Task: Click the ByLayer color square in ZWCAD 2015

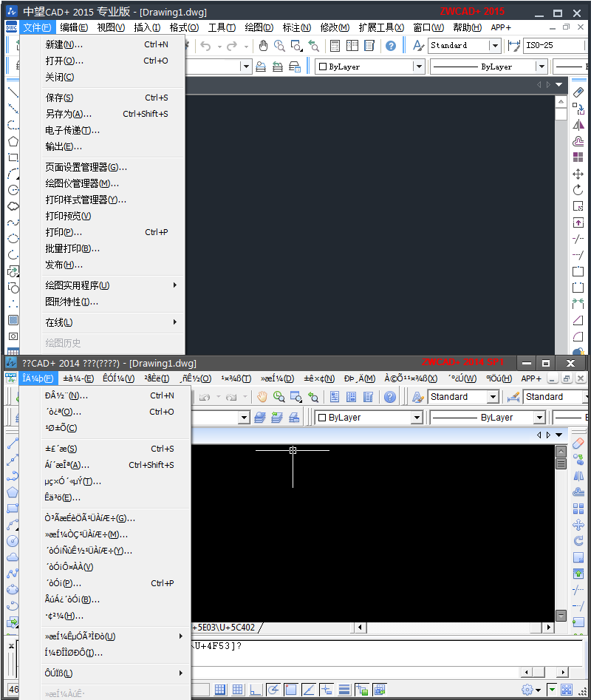Action: click(x=323, y=67)
